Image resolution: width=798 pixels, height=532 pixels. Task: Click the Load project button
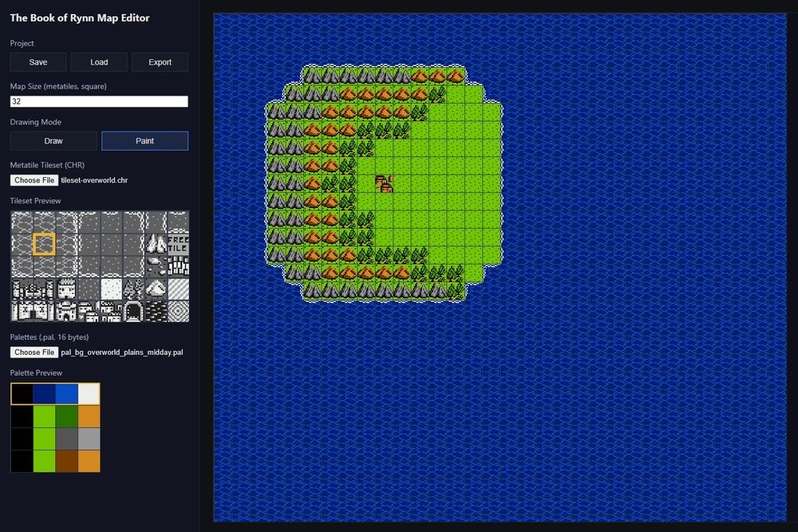99,62
